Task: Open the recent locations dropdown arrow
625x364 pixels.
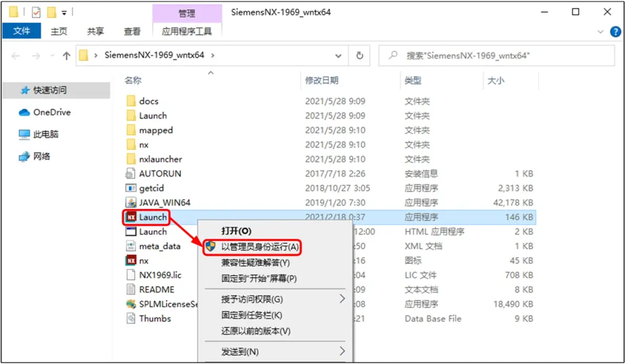Action: coord(52,56)
